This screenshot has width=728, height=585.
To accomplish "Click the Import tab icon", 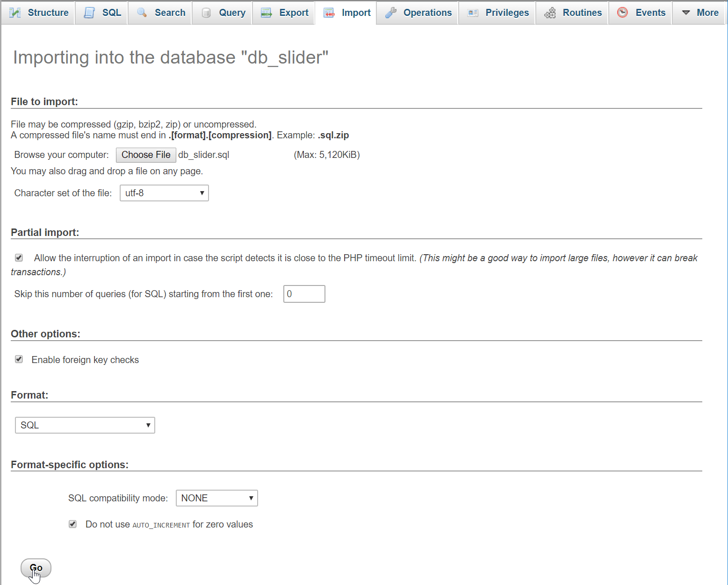I will 329,13.
